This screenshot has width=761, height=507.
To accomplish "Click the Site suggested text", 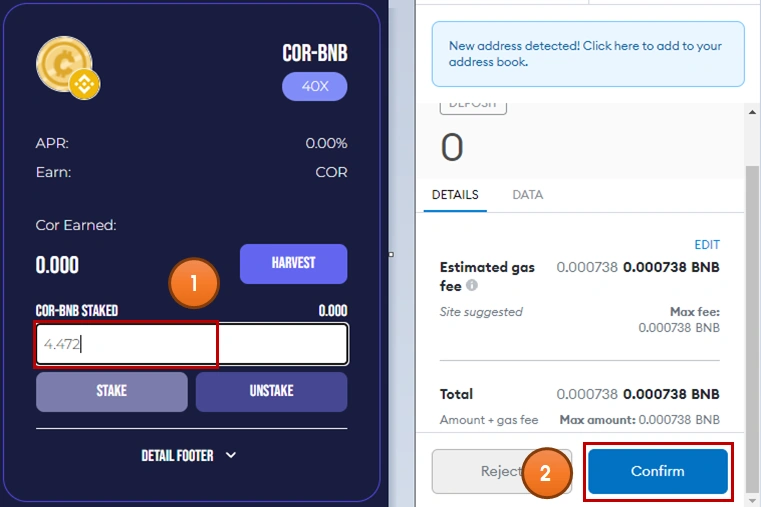I will [x=481, y=312].
